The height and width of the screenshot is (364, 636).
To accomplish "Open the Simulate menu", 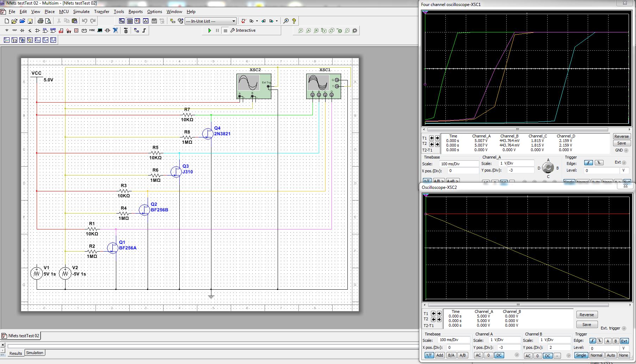I will click(x=81, y=12).
